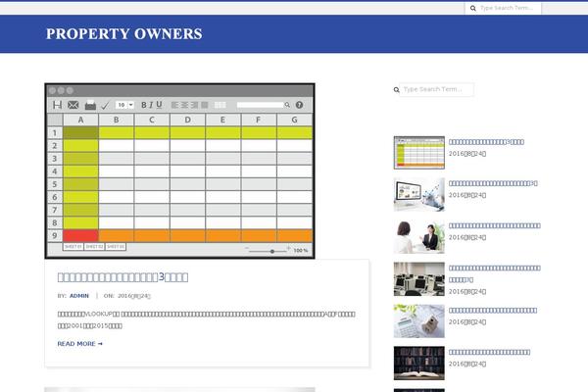Open the large spreadsheet featured image of the first post
The width and height of the screenshot is (588, 392).
(x=179, y=171)
